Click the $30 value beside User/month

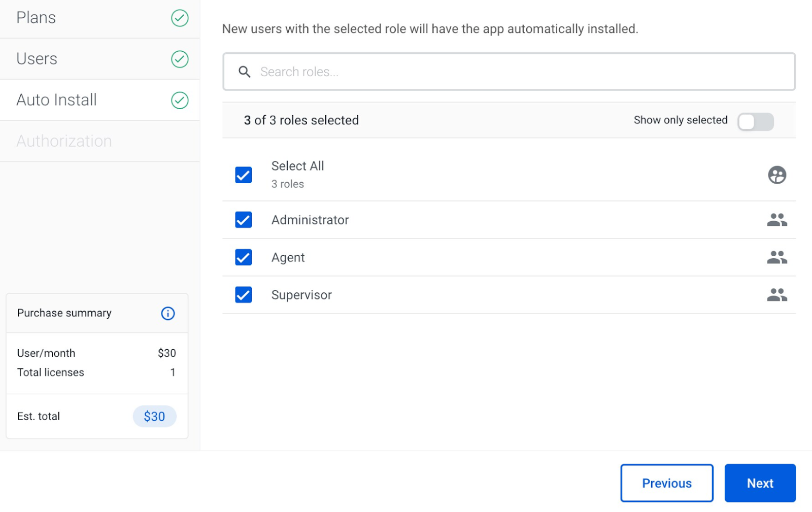[167, 353]
